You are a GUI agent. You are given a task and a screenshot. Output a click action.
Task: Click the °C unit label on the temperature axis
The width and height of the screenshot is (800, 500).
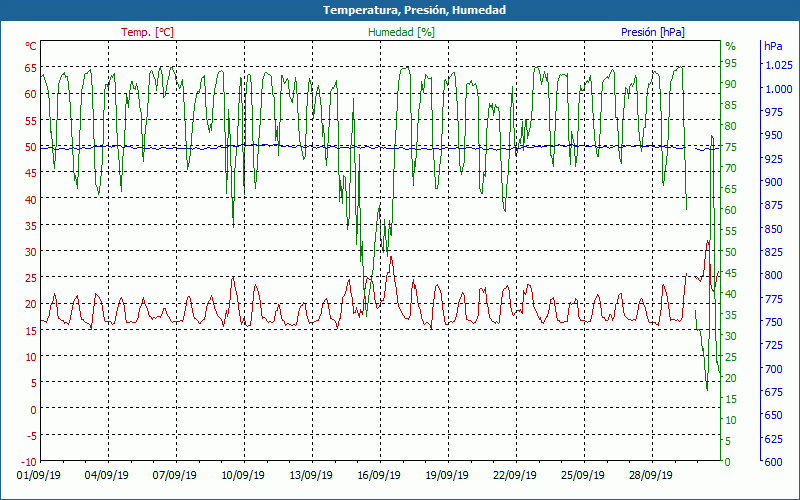coord(31,46)
